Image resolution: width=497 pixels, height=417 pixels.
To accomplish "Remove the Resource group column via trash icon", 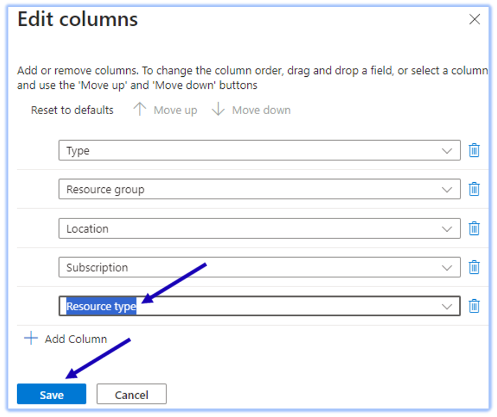I will click(x=474, y=189).
